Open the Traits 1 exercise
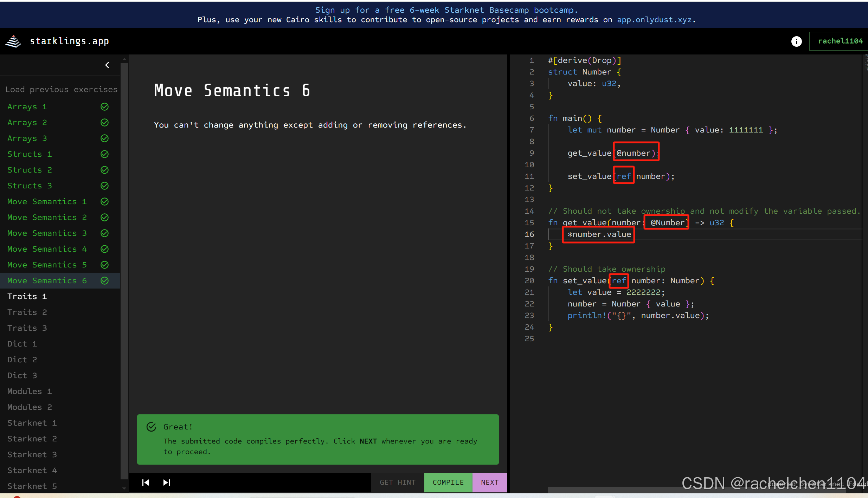This screenshot has width=868, height=498. [27, 296]
